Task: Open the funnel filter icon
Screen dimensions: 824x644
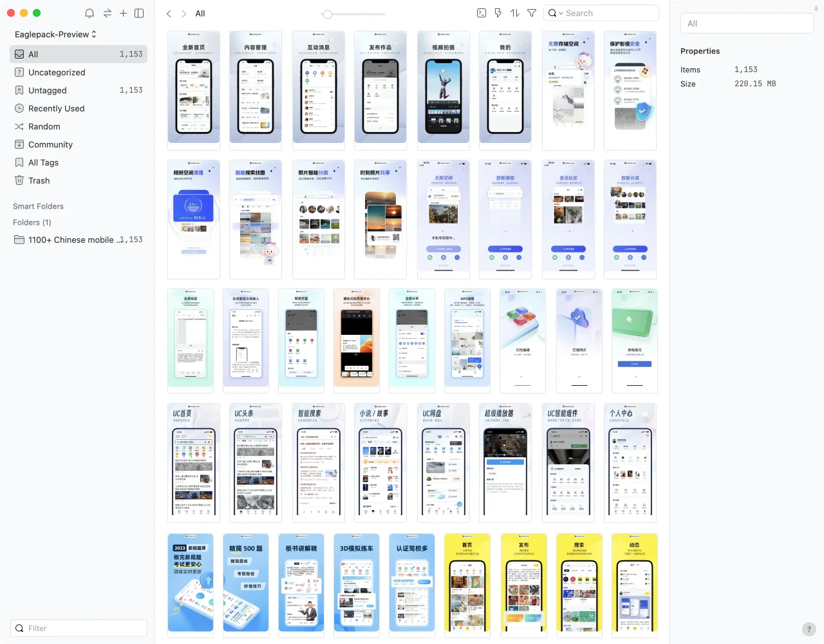Action: [532, 13]
